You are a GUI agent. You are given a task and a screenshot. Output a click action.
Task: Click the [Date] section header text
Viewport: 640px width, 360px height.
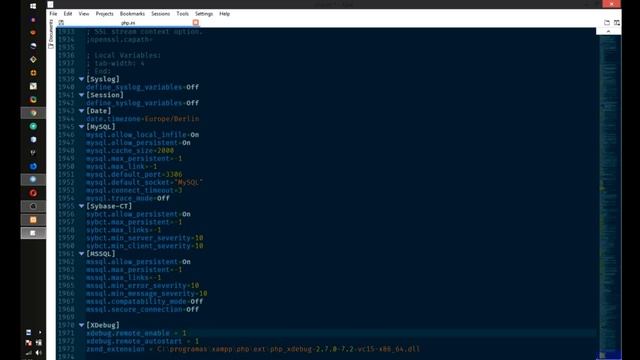pyautogui.click(x=99, y=111)
